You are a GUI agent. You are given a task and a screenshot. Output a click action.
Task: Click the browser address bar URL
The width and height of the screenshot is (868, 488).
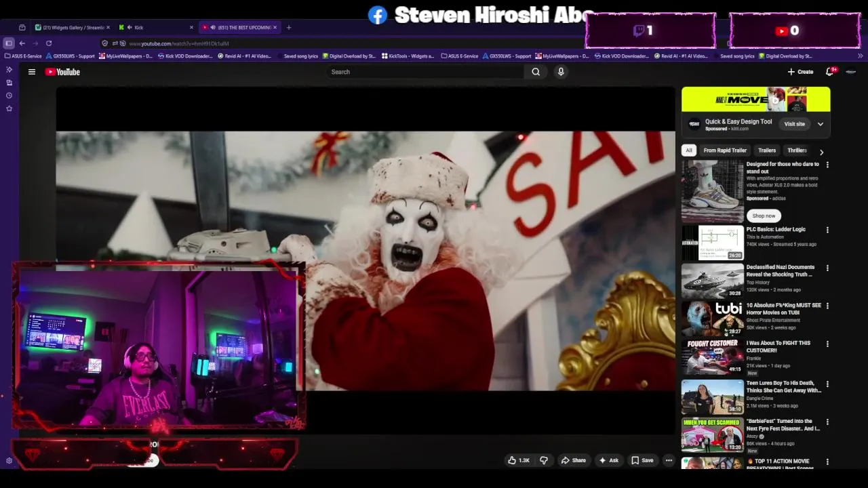pos(178,43)
